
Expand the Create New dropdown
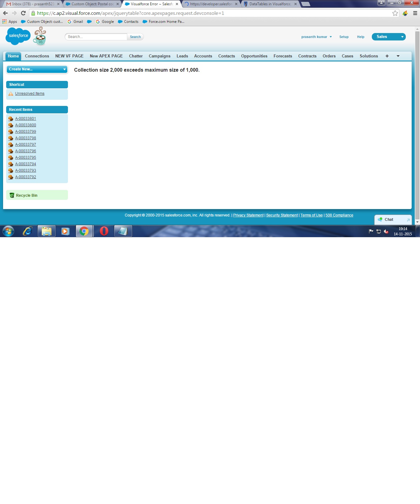click(37, 69)
